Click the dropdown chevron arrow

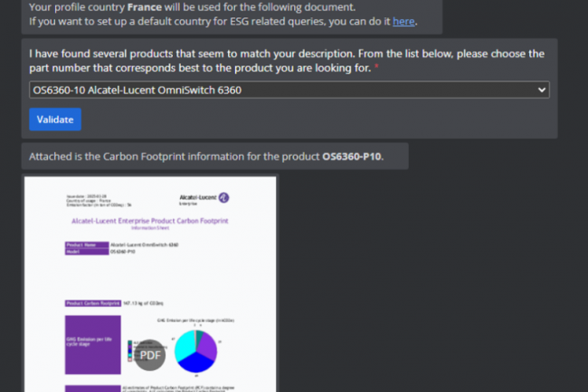click(541, 90)
